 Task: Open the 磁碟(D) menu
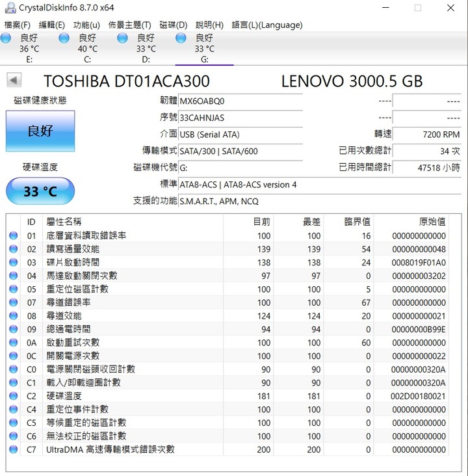point(174,25)
